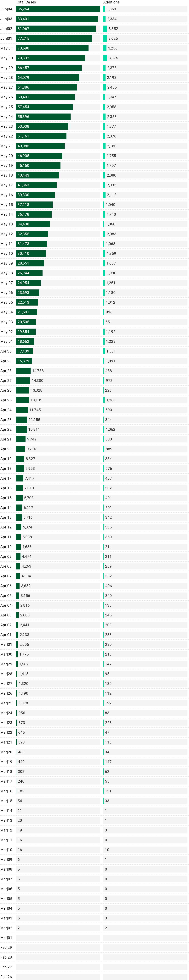Select the Mar|16 Total Cases value 185

[21, 791]
